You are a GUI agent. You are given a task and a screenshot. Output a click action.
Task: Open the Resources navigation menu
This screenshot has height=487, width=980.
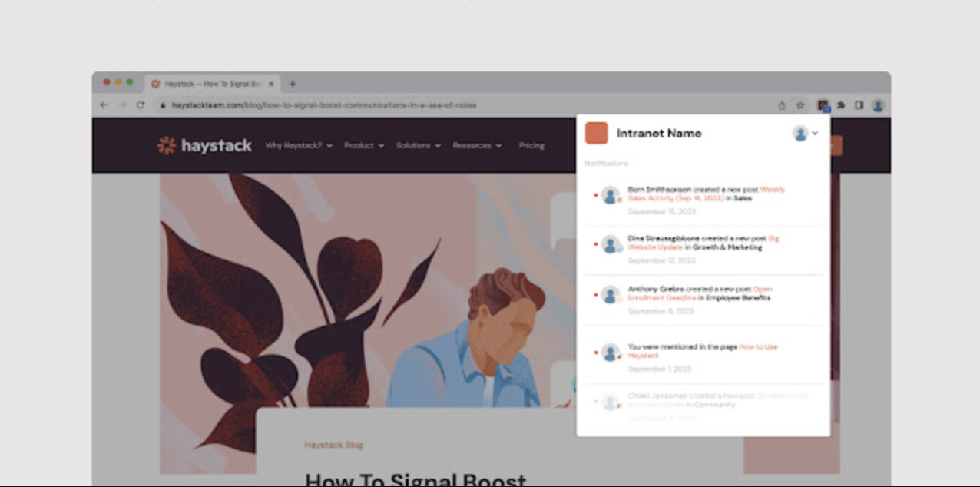(x=477, y=145)
